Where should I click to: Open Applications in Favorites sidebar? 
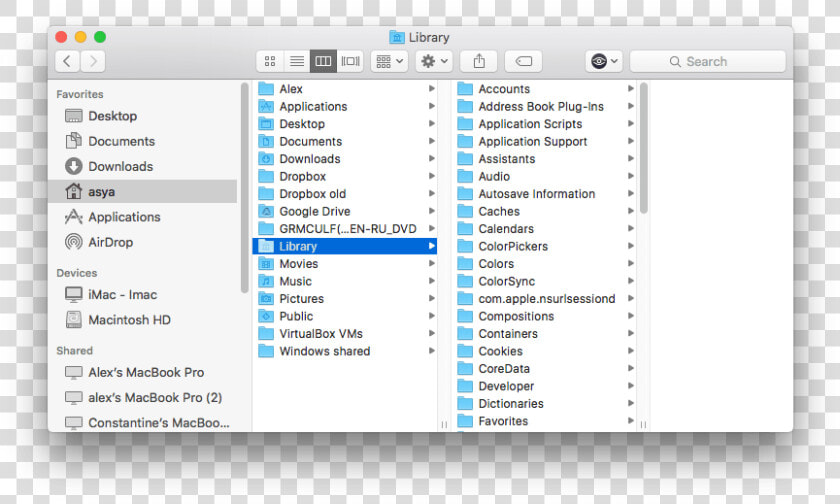click(x=143, y=216)
